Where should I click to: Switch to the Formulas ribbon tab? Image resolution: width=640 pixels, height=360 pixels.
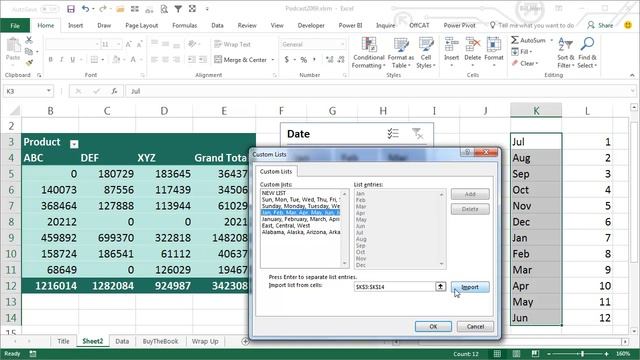(184, 25)
